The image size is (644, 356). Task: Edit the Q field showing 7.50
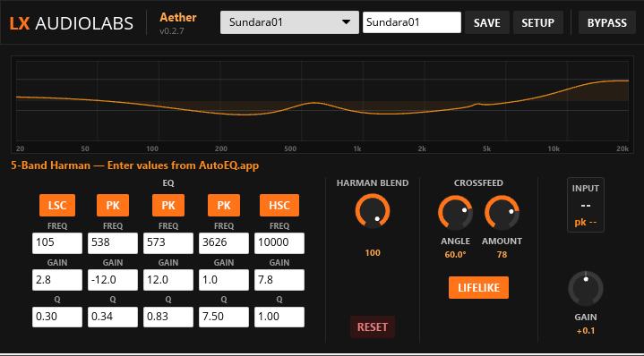click(x=224, y=317)
